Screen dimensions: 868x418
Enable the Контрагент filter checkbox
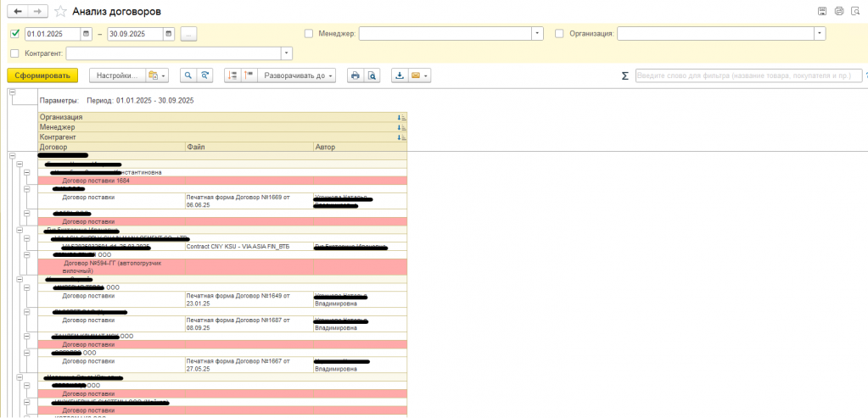click(x=15, y=53)
